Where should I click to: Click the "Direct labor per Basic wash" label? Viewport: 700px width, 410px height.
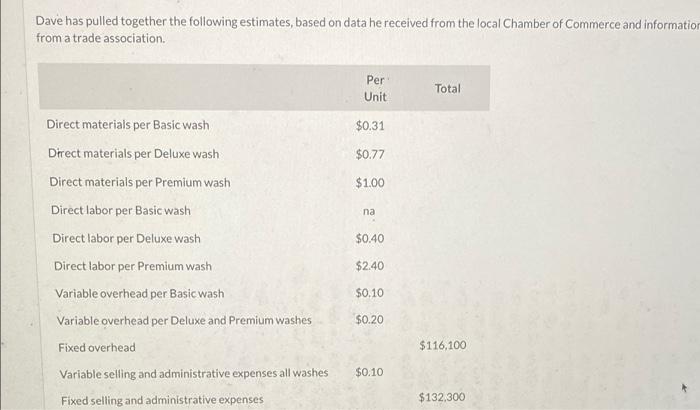coord(120,211)
